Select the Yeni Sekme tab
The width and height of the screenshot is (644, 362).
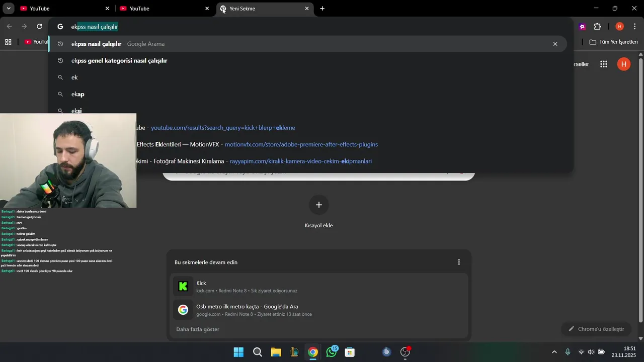pos(264,9)
